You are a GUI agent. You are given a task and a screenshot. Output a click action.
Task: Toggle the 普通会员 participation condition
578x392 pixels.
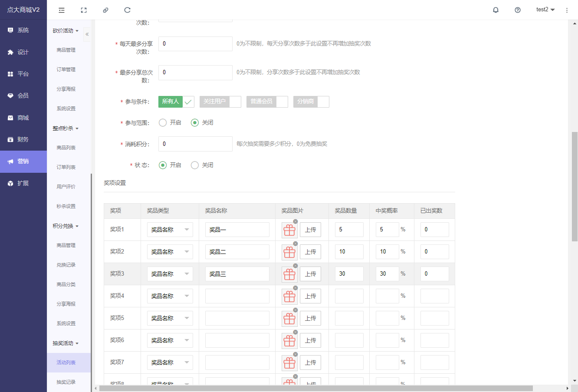point(267,102)
